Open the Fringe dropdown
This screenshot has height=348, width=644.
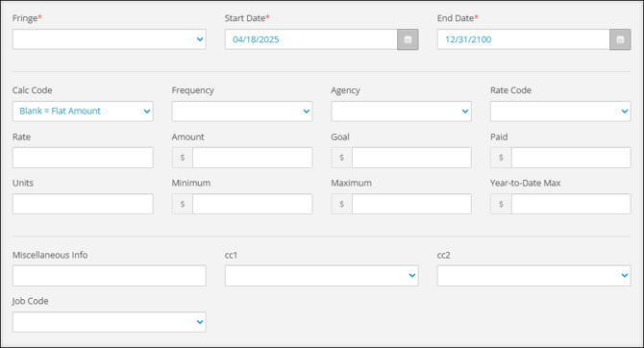click(110, 39)
